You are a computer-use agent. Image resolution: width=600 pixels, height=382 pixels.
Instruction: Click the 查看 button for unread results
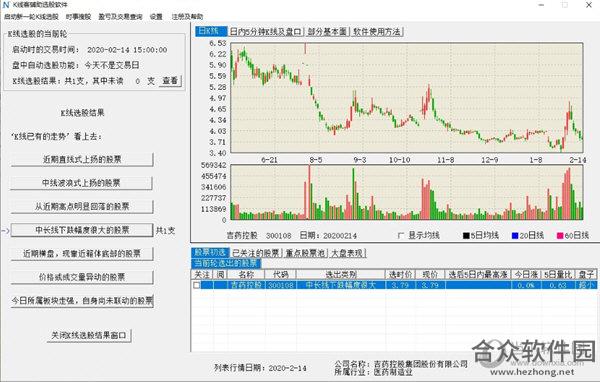point(170,81)
